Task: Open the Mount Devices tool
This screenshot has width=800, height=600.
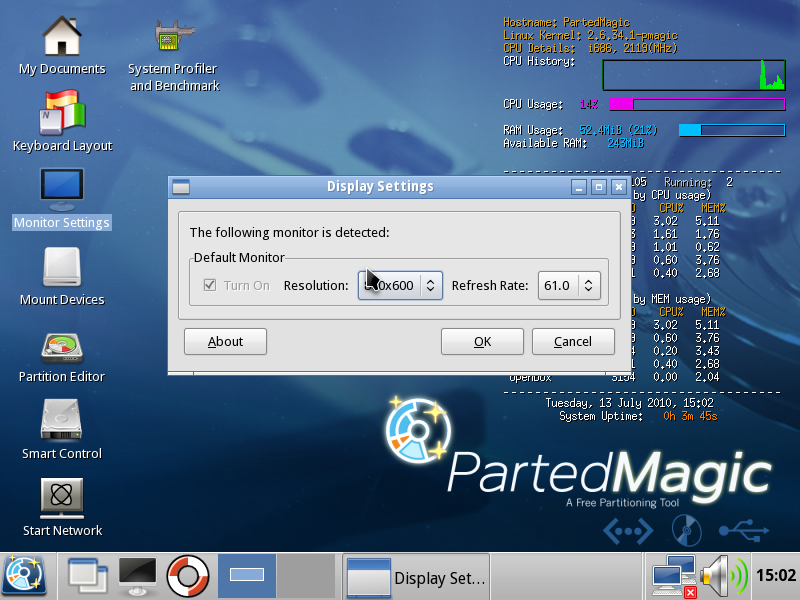Action: [61, 267]
